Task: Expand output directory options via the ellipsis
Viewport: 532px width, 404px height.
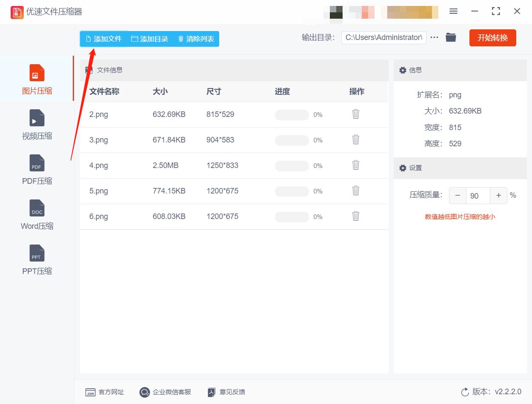Action: 434,37
